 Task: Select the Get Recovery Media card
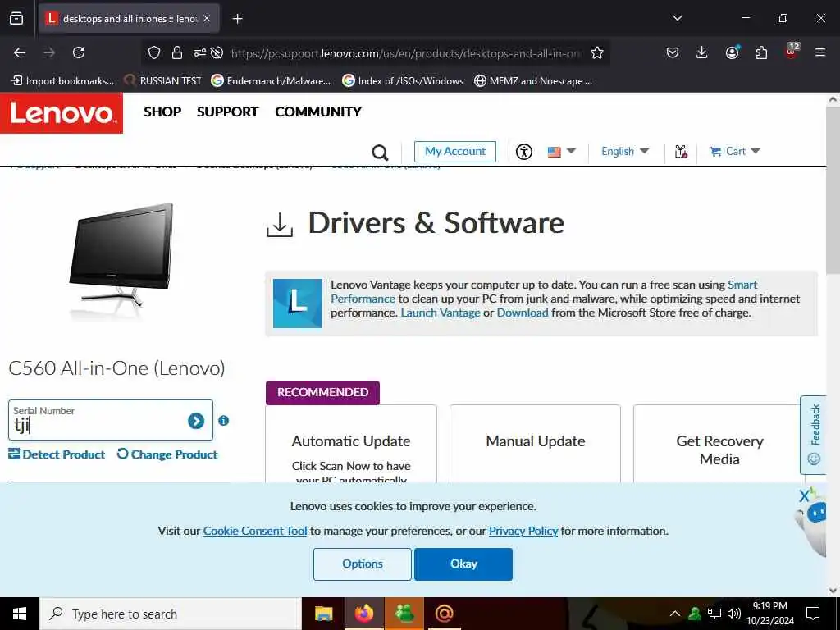tap(719, 444)
